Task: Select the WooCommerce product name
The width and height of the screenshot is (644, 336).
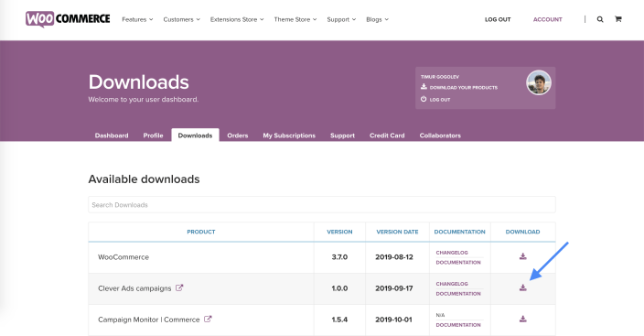Action: [123, 257]
